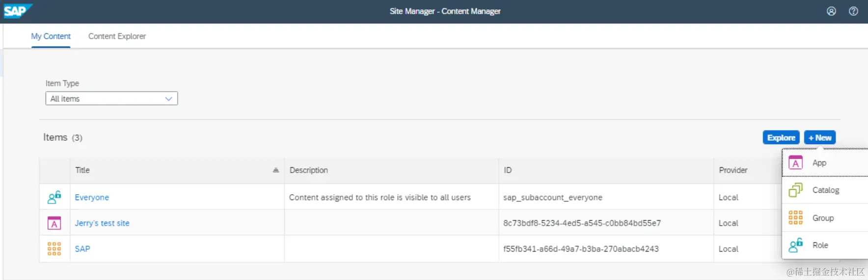The image size is (868, 280).
Task: Click the Title column header
Action: [x=177, y=170]
